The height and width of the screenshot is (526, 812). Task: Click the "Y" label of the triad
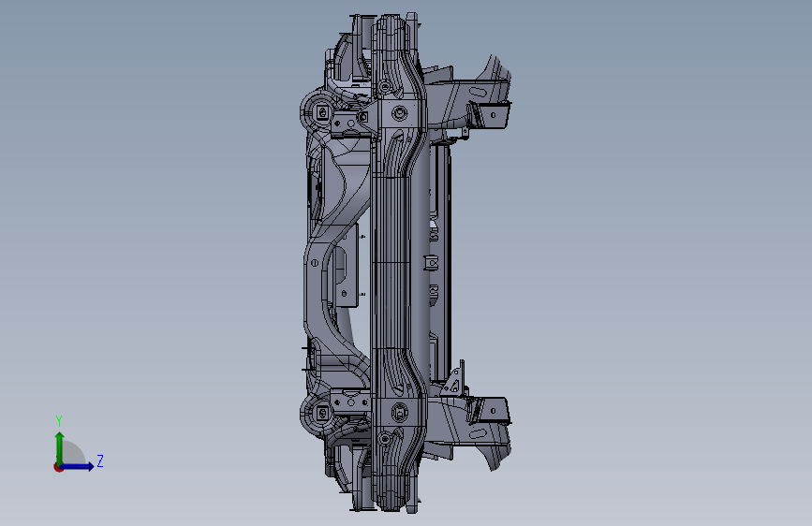(59, 420)
